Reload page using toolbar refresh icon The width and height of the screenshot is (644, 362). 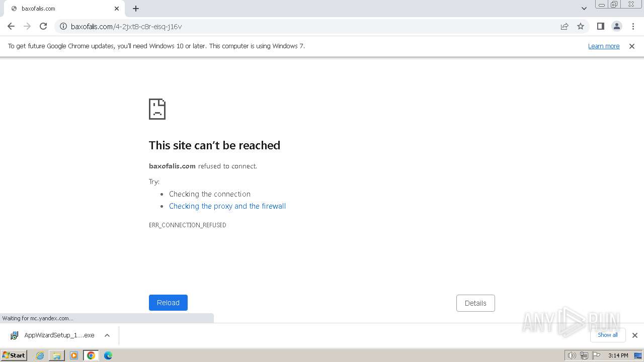pyautogui.click(x=43, y=26)
